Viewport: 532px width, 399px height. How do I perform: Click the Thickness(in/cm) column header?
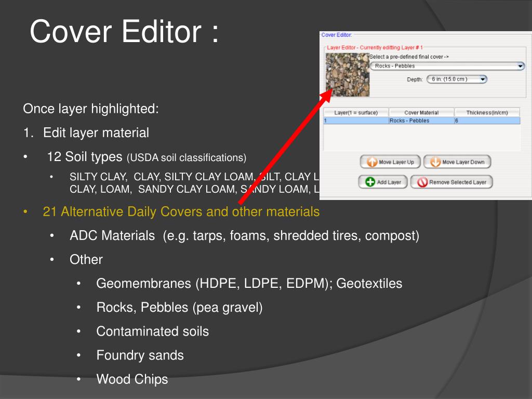[x=487, y=112]
